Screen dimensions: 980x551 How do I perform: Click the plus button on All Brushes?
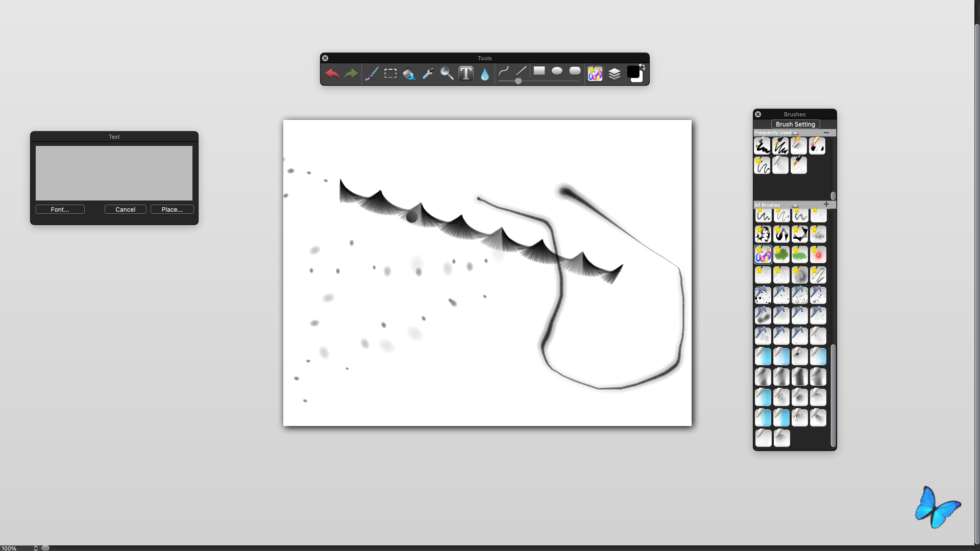826,204
